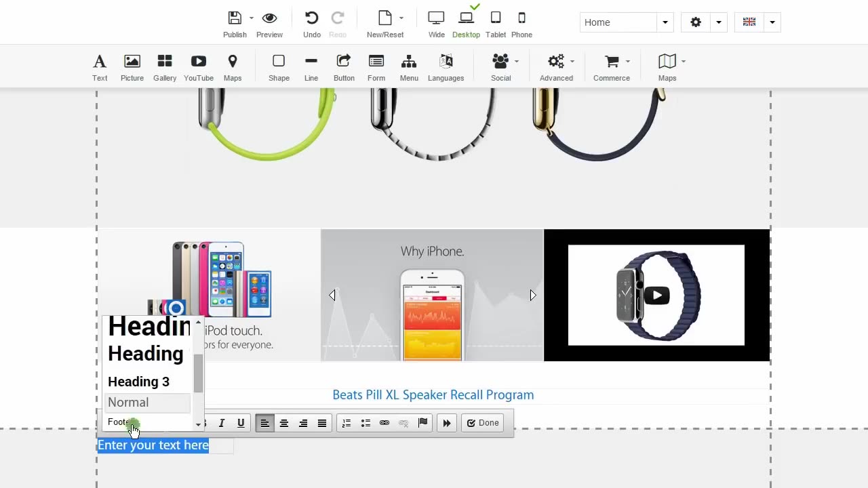Insert a YouTube video element
The height and width of the screenshot is (488, 868).
point(198,62)
